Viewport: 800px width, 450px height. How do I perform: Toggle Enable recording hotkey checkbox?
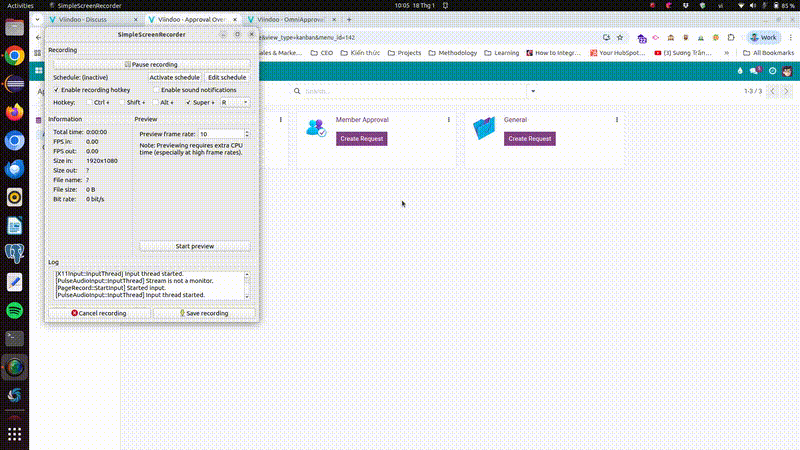[56, 90]
